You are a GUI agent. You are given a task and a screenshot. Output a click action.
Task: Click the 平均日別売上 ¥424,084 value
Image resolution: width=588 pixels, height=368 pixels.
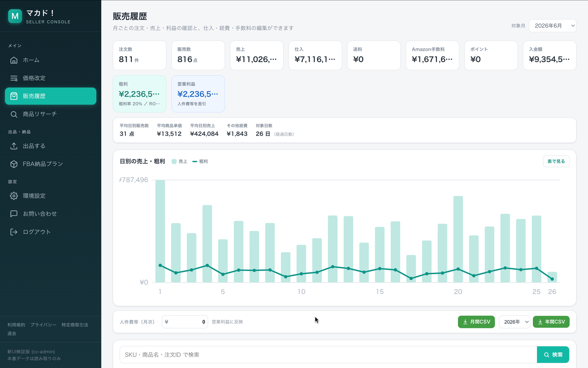tap(204, 134)
